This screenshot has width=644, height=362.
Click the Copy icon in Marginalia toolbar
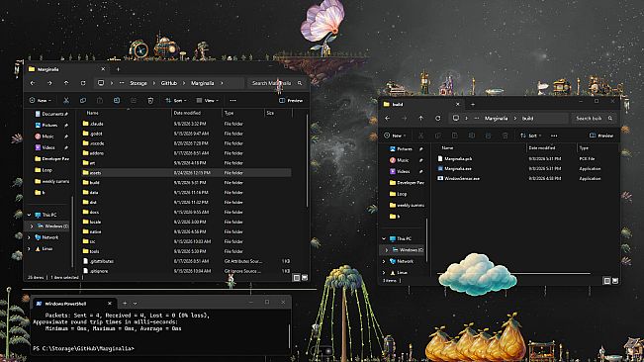pos(83,101)
